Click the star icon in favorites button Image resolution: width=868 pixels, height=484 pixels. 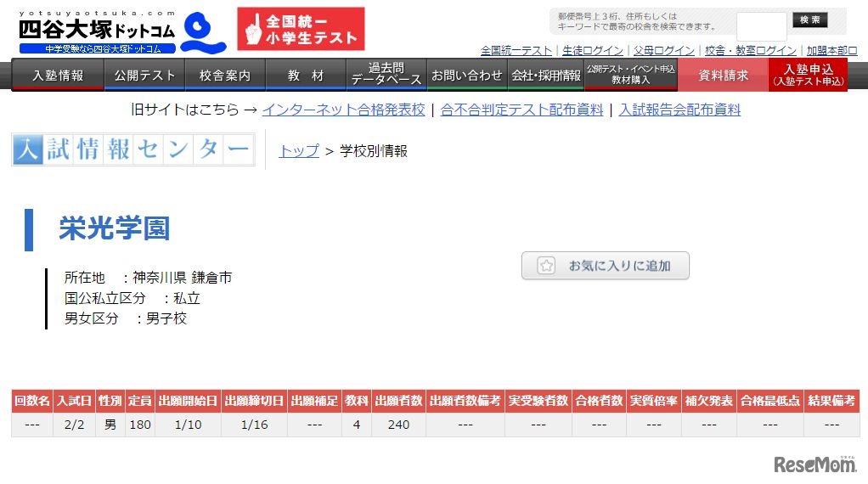click(546, 266)
